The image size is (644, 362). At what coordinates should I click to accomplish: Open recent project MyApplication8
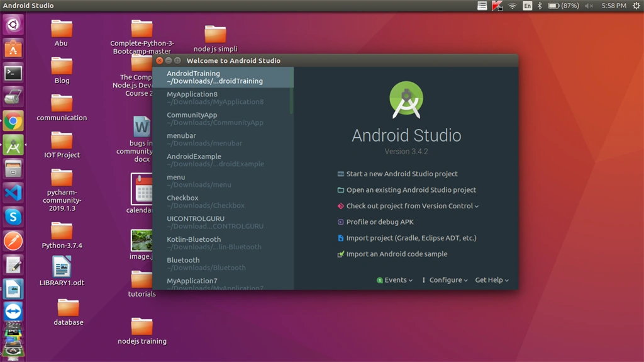(223, 98)
